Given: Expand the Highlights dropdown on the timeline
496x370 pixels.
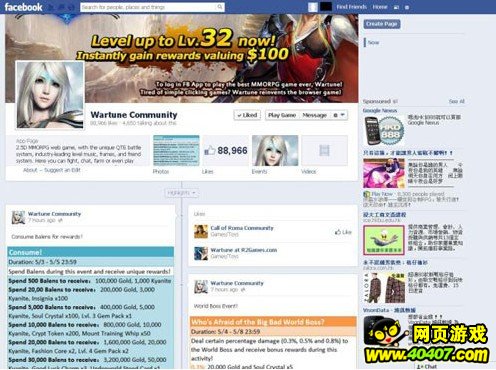Looking at the screenshot, I should [182, 193].
